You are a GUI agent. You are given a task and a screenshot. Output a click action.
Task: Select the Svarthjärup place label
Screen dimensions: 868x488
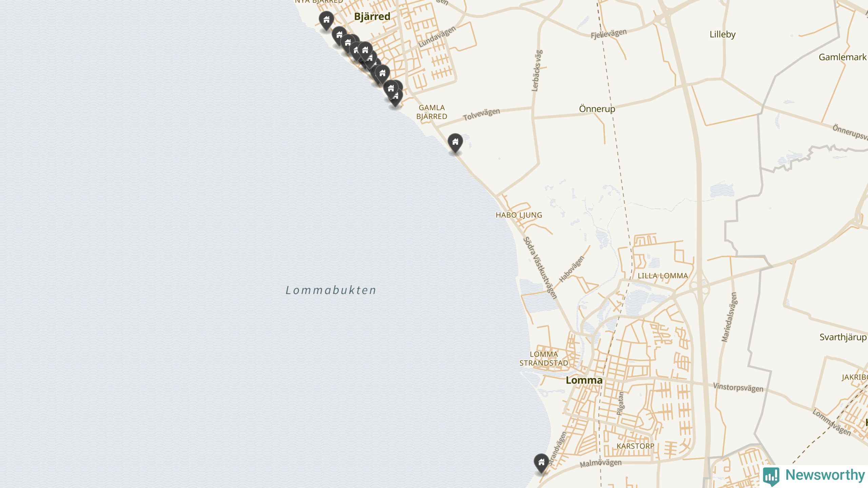[843, 337]
